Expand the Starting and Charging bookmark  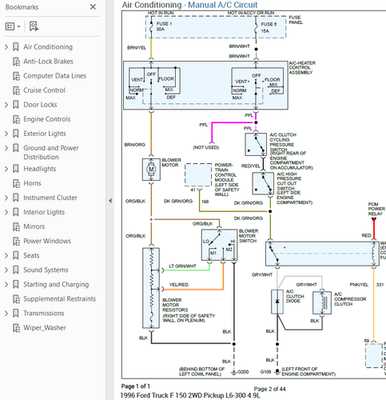click(6, 284)
